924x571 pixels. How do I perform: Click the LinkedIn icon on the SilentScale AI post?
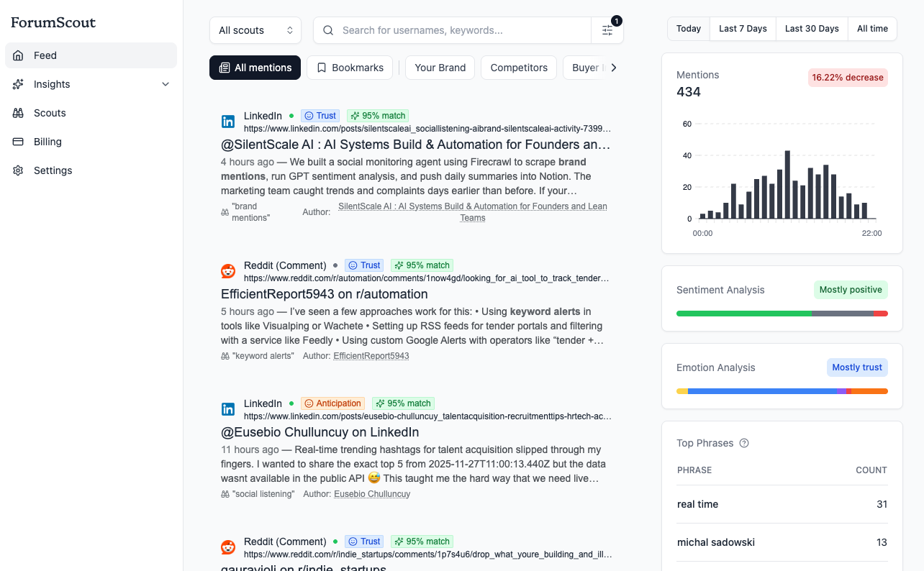[228, 121]
